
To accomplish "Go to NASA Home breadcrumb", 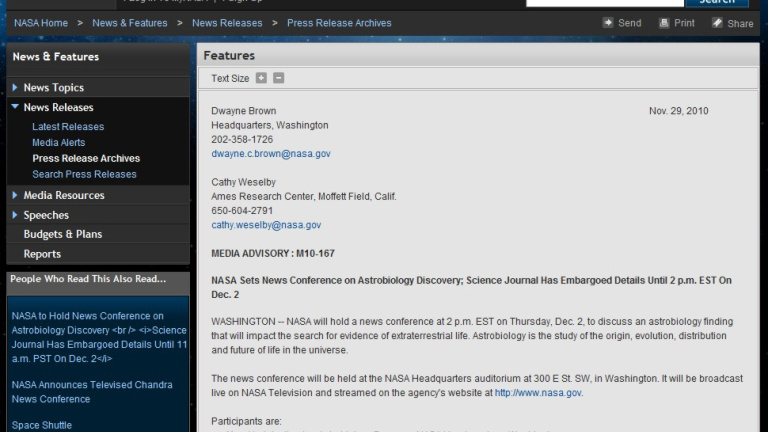I will [40, 23].
